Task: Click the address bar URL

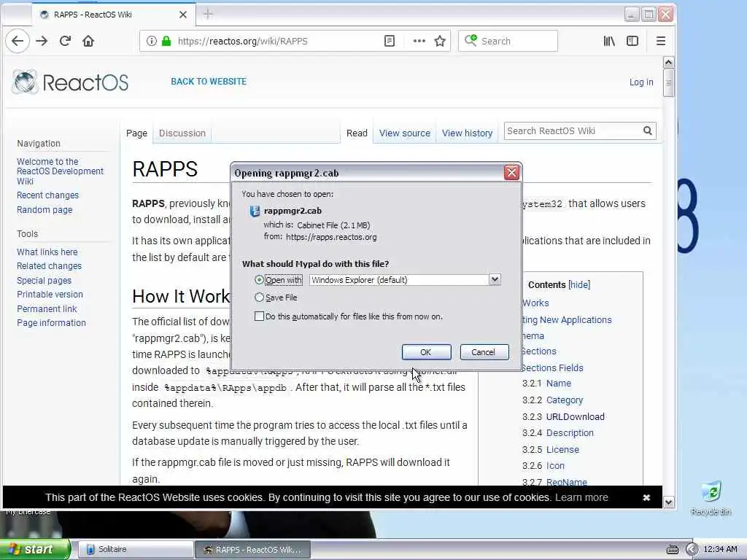Action: (x=242, y=41)
